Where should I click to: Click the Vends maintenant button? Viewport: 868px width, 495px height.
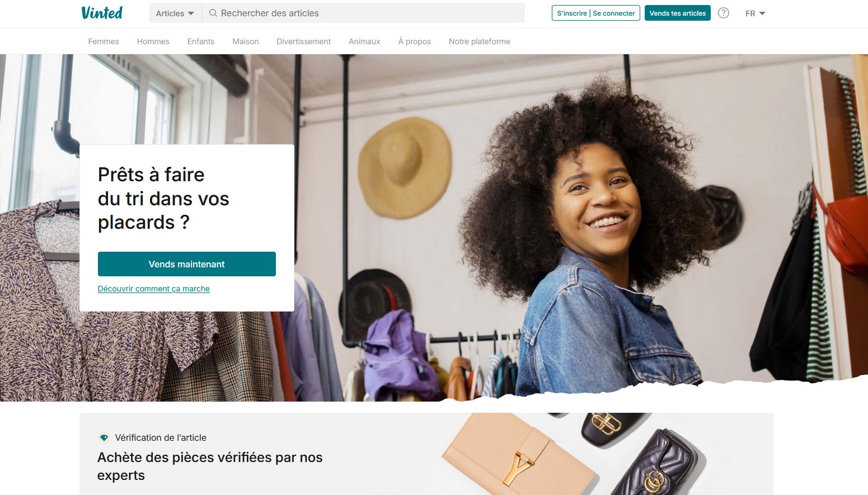pos(187,264)
